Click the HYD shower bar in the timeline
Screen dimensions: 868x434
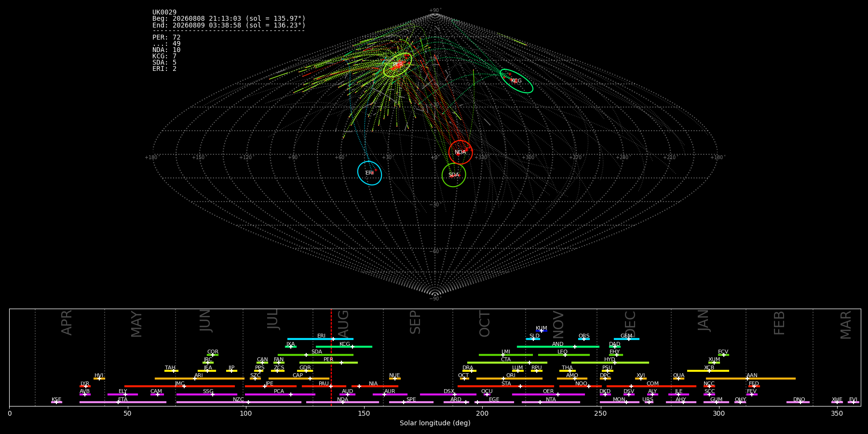[610, 363]
